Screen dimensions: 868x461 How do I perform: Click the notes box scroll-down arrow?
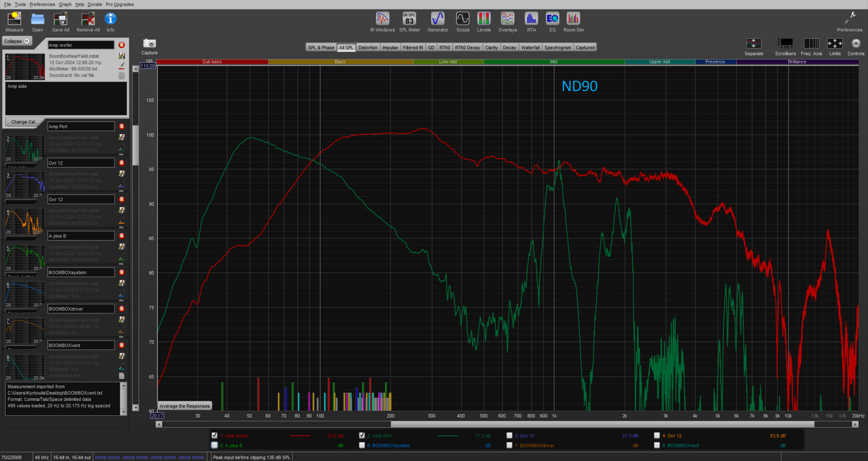[124, 412]
